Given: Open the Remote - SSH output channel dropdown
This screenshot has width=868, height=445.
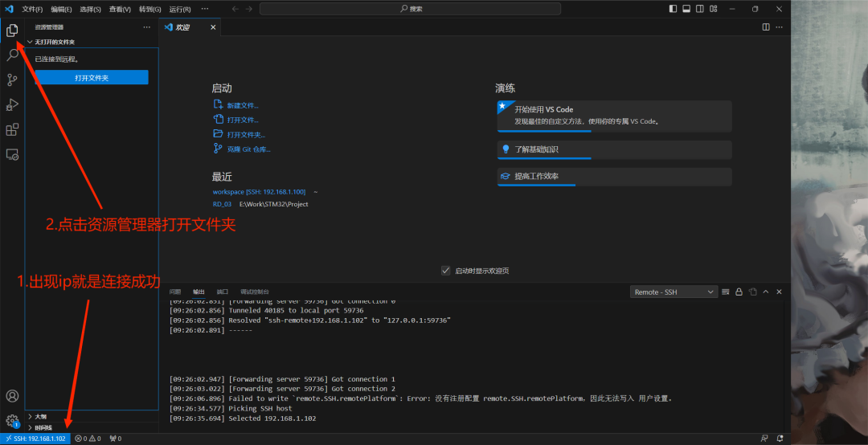Looking at the screenshot, I should tap(674, 292).
